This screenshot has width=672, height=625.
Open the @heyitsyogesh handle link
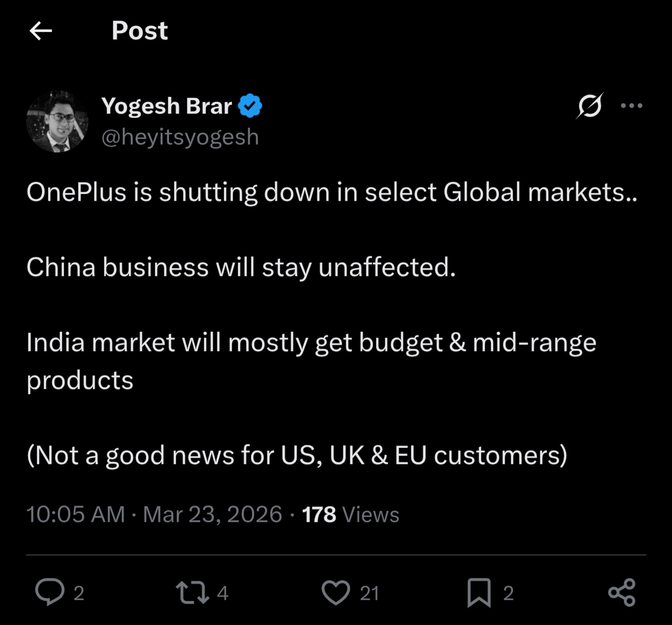point(180,137)
